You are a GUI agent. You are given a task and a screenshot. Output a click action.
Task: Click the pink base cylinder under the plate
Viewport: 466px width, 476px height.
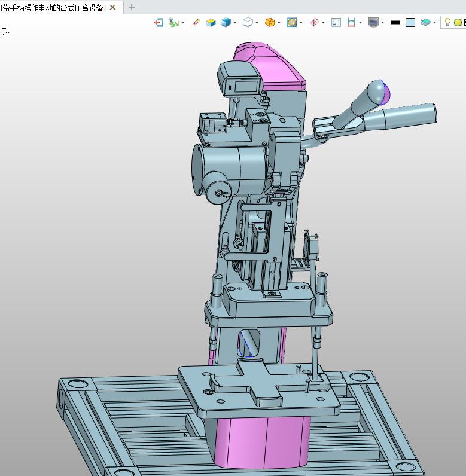coord(261,442)
